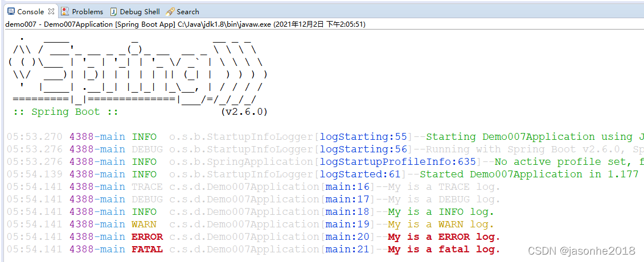This screenshot has width=644, height=262.
Task: Open the 'logStartupProfileInfo:635' source link
Action: pyautogui.click(x=397, y=162)
